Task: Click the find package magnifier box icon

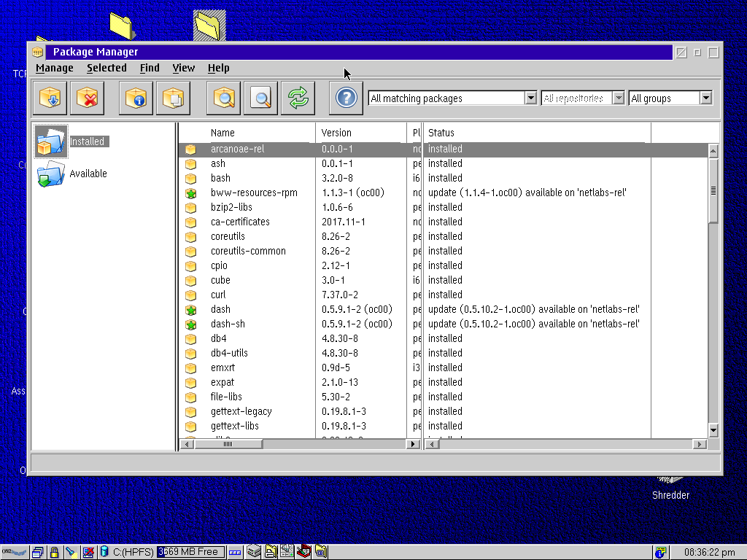Action: pyautogui.click(x=223, y=98)
